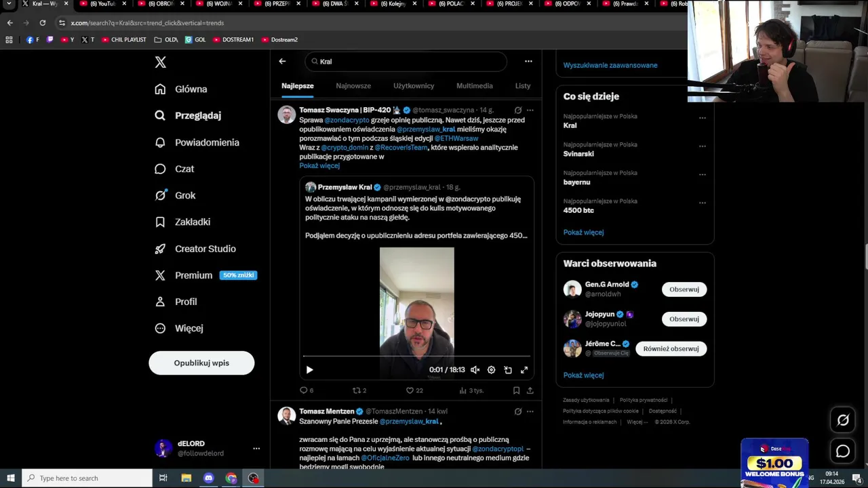Viewport: 868px width, 488px height.
Task: Switch to Najnowsze tab
Action: [353, 86]
